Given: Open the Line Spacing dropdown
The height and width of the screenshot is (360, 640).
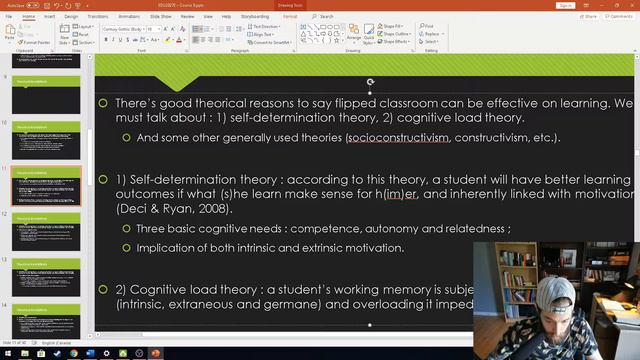Looking at the screenshot, I should point(239,29).
